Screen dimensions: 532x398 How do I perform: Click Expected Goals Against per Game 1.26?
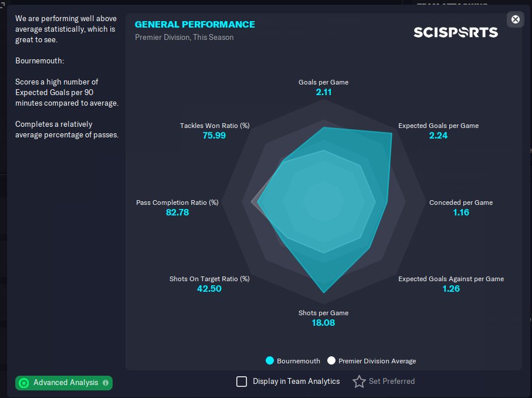pos(451,289)
